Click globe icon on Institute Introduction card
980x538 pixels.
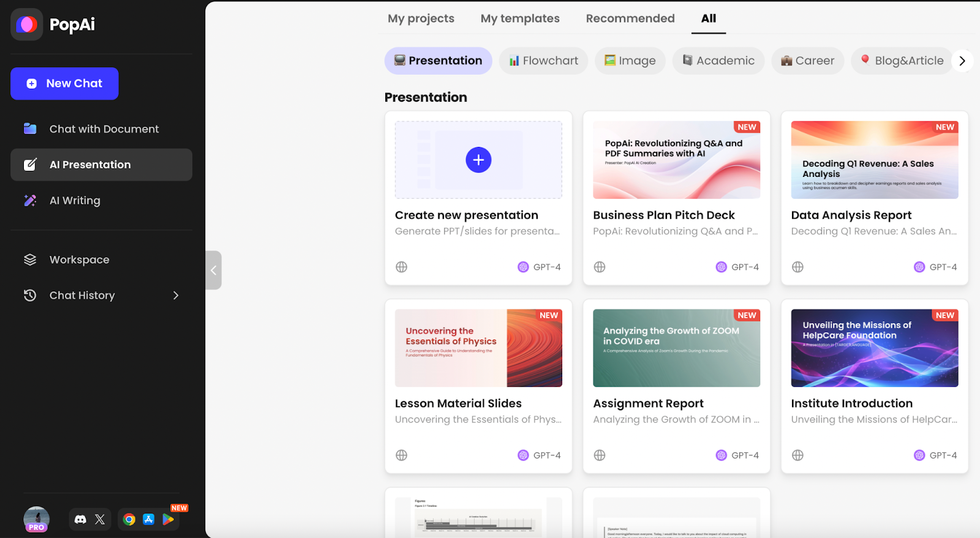coord(797,455)
